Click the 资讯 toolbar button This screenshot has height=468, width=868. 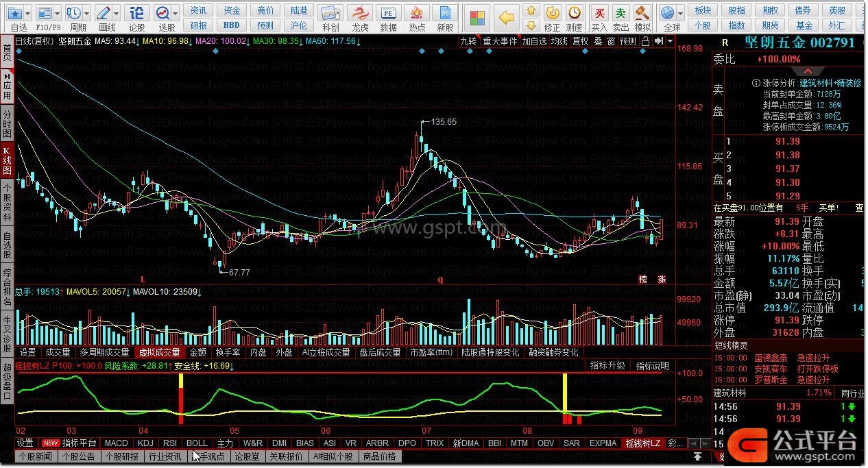(199, 10)
